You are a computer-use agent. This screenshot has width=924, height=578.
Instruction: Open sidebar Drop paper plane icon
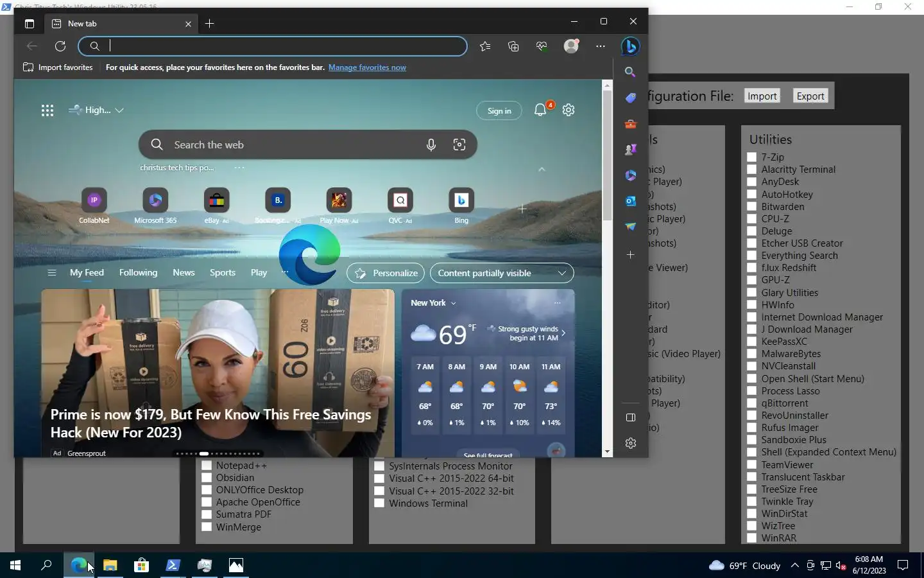pos(631,227)
